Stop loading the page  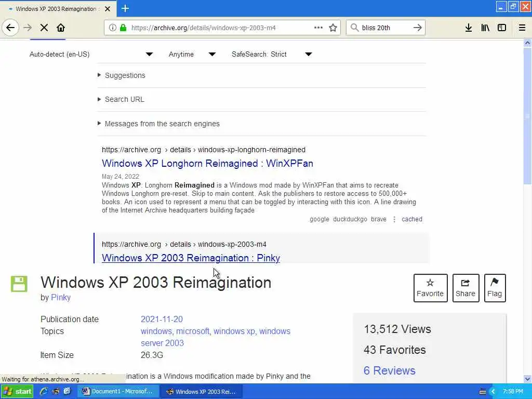[x=44, y=28]
